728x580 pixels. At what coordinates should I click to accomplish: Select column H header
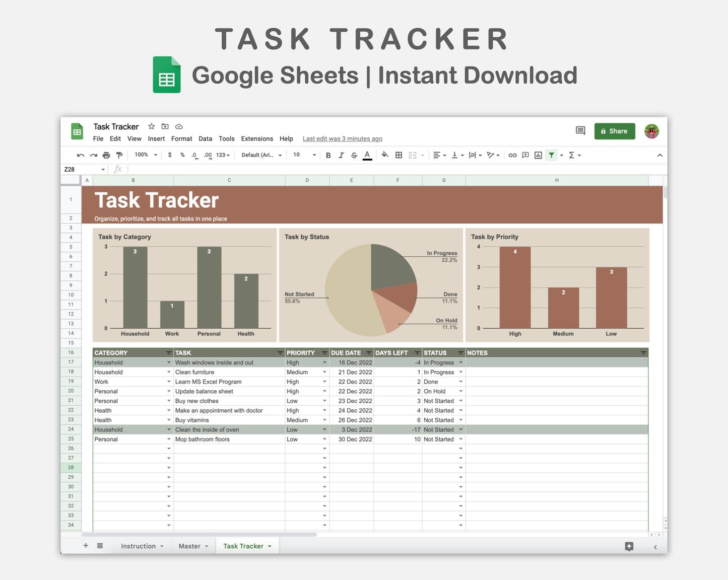(557, 180)
